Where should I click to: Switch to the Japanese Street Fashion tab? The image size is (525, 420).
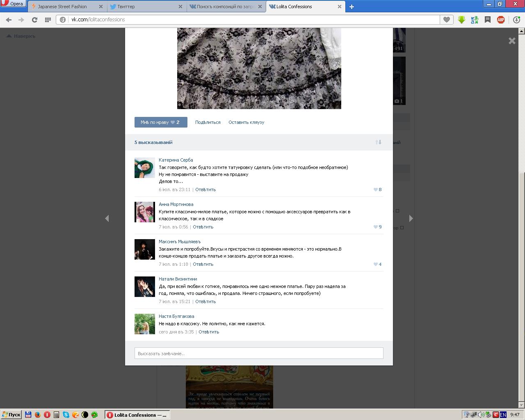pyautogui.click(x=62, y=7)
